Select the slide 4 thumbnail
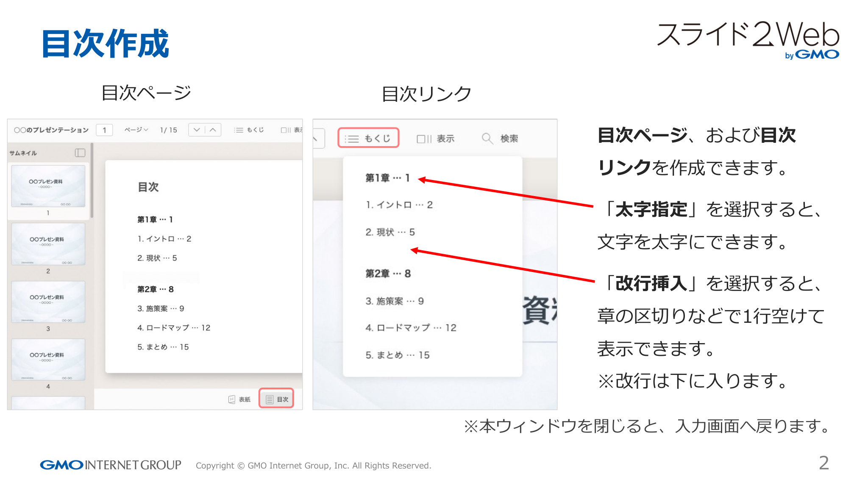Viewport: 868px width, 488px height. point(48,360)
